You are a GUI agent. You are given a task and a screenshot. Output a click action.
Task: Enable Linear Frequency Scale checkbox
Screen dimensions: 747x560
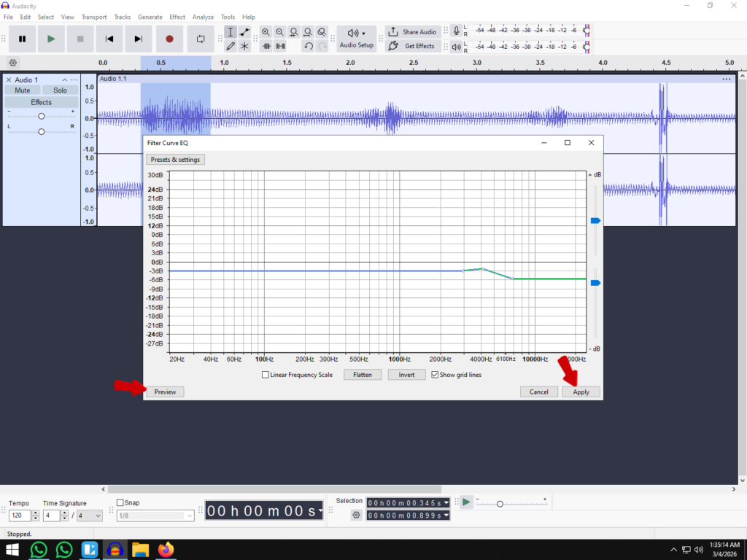point(266,375)
